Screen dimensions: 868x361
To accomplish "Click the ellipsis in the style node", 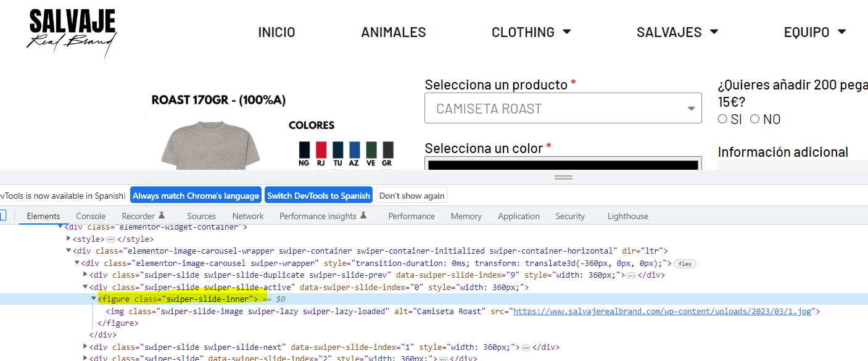I will click(110, 239).
